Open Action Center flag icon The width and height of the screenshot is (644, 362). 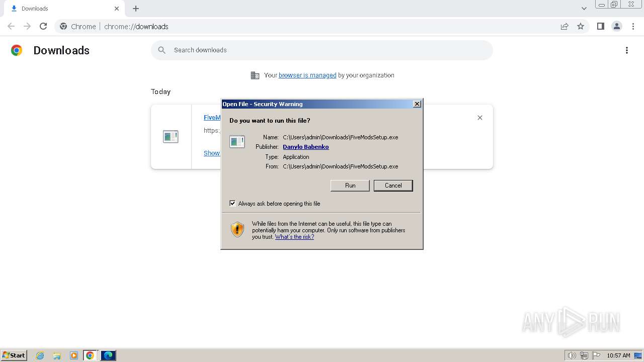point(596,355)
